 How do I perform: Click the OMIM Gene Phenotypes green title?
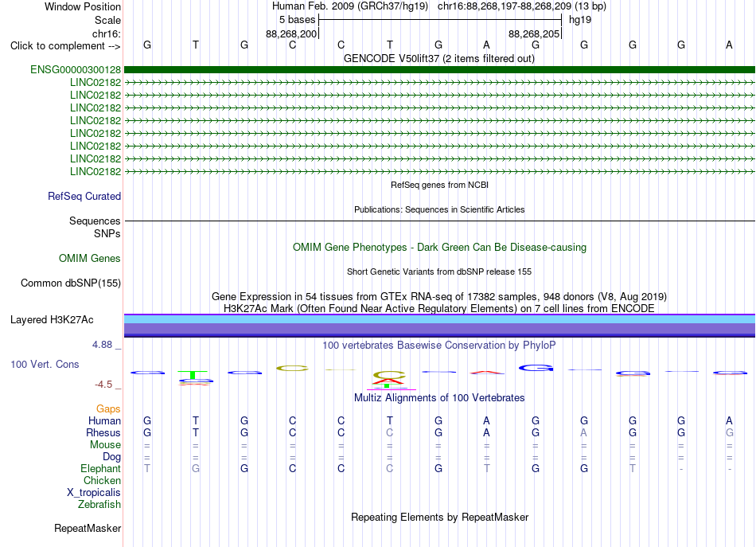pyautogui.click(x=439, y=247)
